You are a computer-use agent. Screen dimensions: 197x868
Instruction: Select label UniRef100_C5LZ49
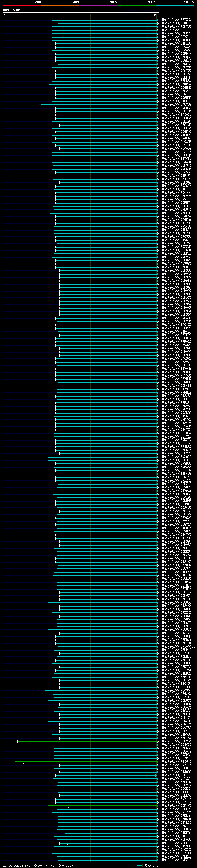click(x=176, y=484)
